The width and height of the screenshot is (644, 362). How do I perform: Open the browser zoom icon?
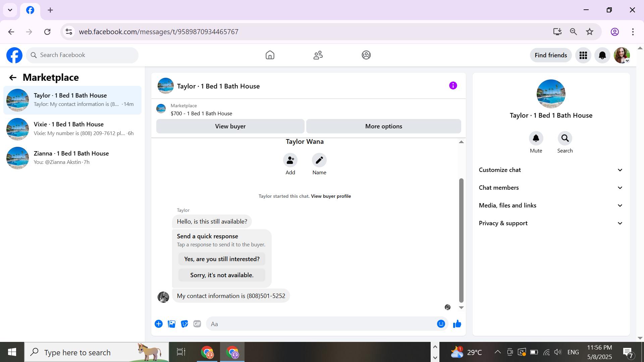574,32
